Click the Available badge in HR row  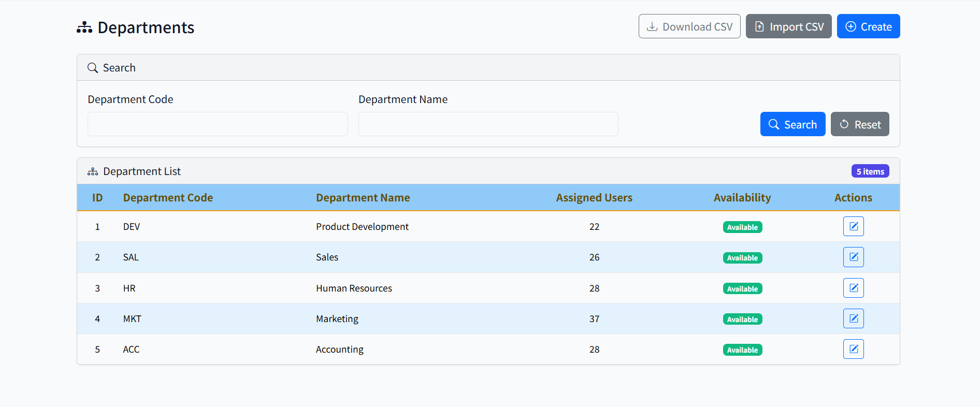742,289
